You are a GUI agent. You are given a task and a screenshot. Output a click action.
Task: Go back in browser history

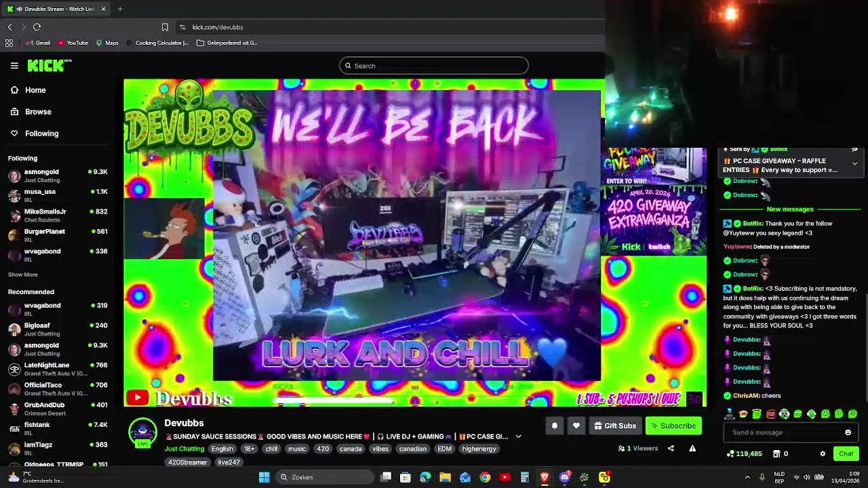pyautogui.click(x=9, y=27)
